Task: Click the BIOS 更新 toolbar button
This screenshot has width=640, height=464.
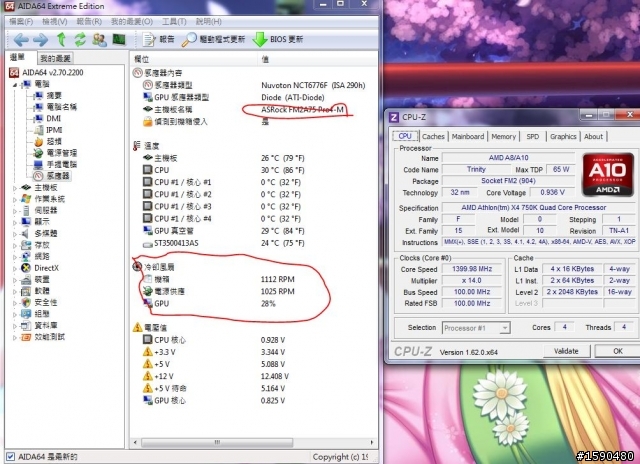Action: [x=278, y=39]
